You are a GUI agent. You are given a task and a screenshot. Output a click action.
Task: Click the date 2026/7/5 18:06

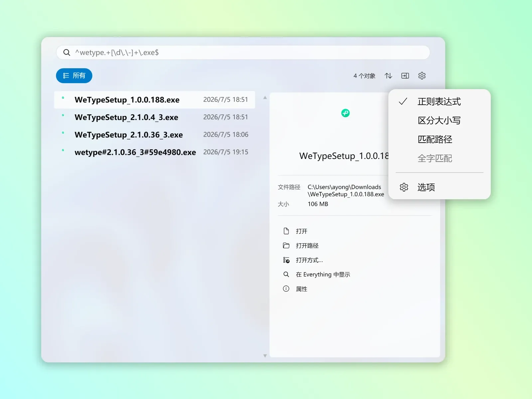click(226, 135)
